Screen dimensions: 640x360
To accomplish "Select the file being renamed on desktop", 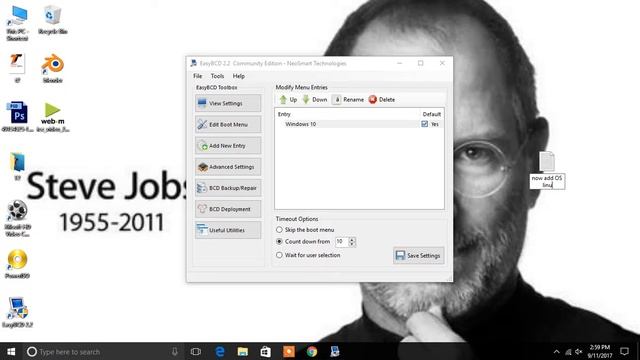I will click(547, 162).
